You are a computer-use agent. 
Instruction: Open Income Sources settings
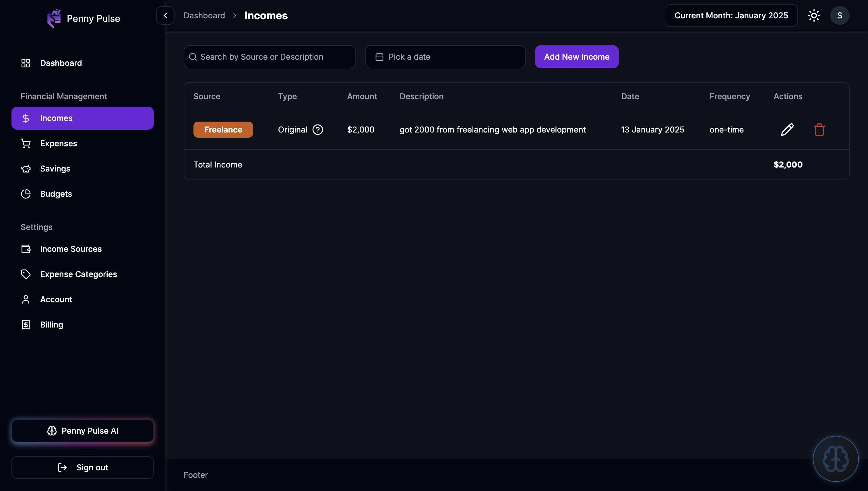pyautogui.click(x=71, y=249)
